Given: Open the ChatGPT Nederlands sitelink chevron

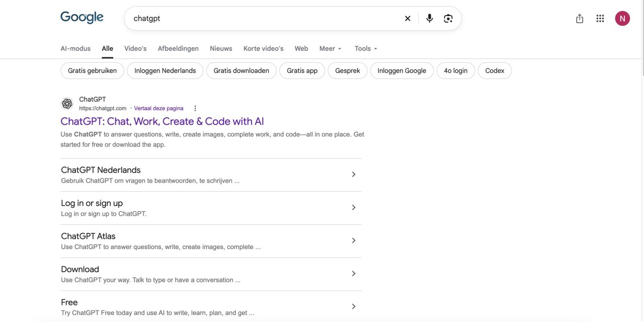Looking at the screenshot, I should [354, 175].
